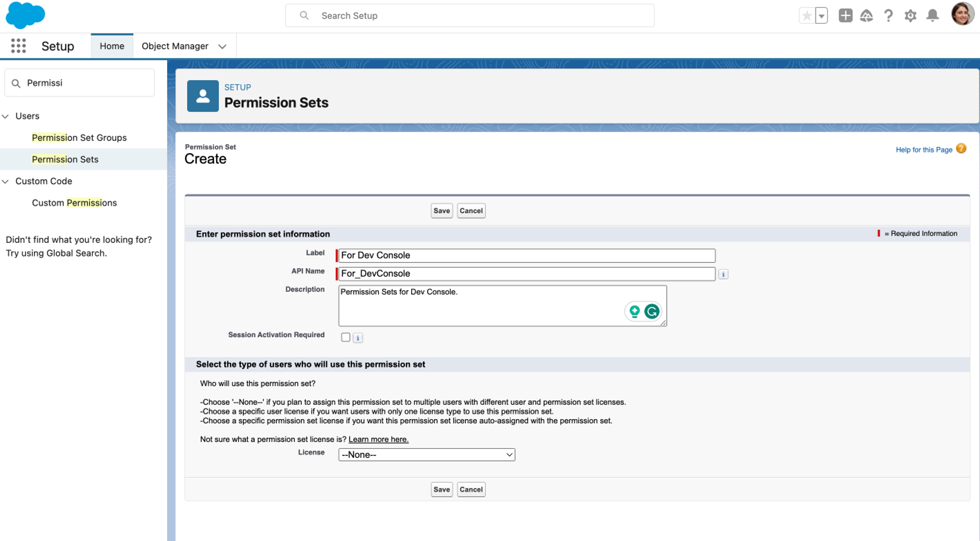Click the Grammarly icon in Description
980x541 pixels.
click(652, 311)
